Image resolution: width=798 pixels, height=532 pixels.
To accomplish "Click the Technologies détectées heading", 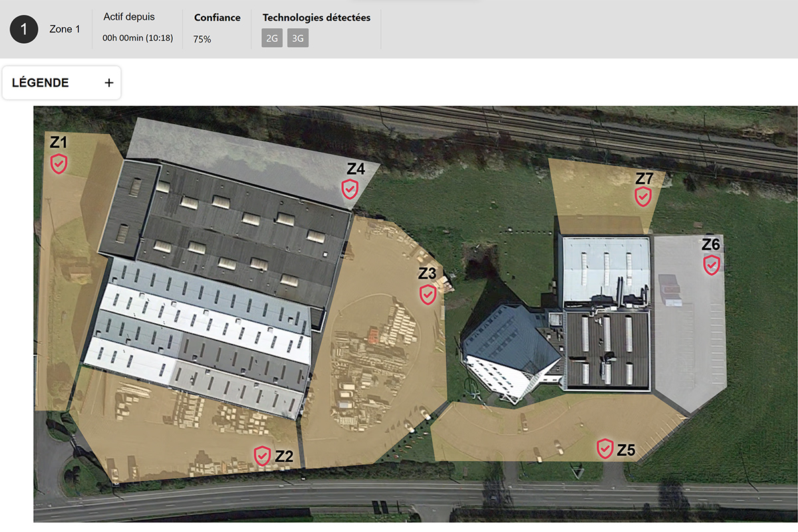I will click(317, 18).
